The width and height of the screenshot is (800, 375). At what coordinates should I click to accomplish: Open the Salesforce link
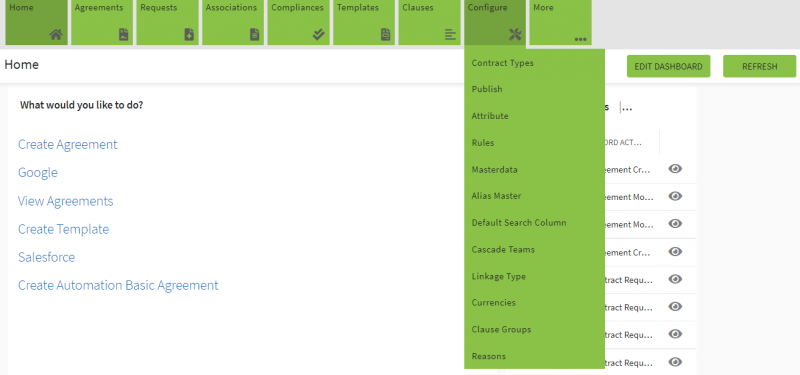coord(46,257)
